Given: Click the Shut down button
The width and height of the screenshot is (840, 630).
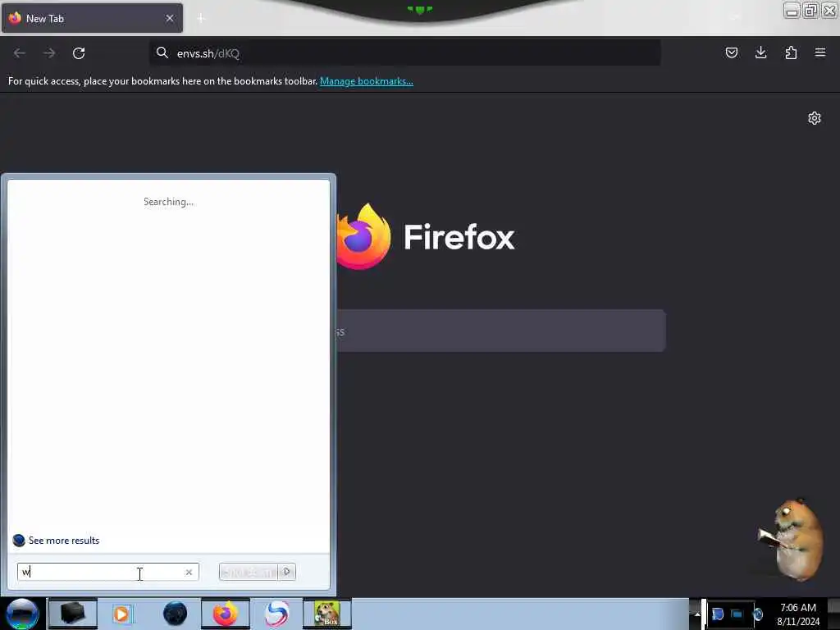Looking at the screenshot, I should pyautogui.click(x=249, y=572).
